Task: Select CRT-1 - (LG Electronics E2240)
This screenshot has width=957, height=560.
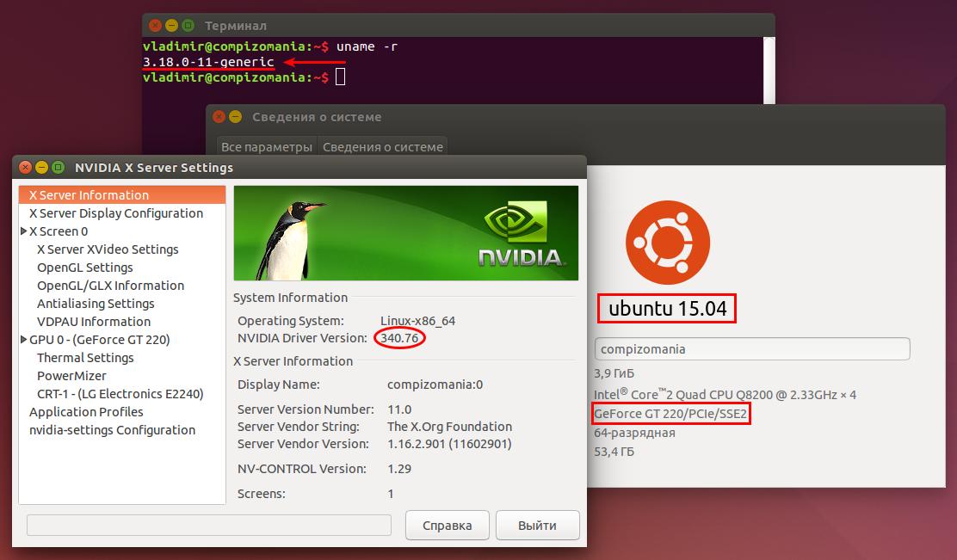Action: click(x=120, y=394)
